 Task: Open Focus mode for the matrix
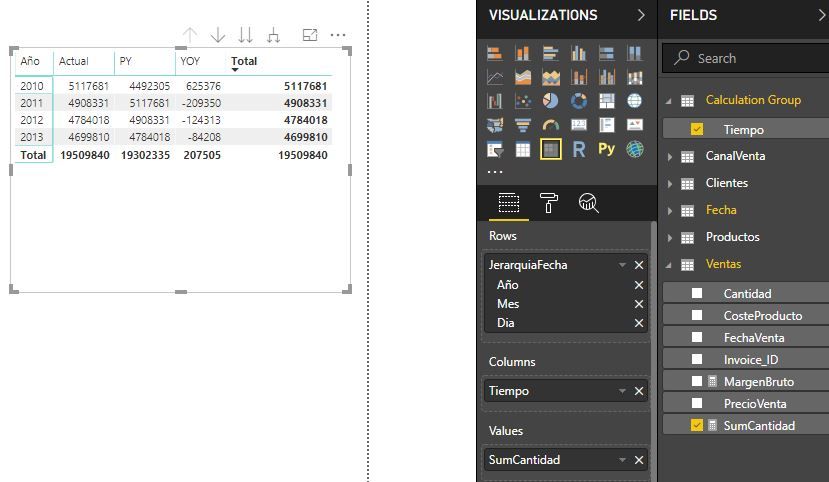309,35
